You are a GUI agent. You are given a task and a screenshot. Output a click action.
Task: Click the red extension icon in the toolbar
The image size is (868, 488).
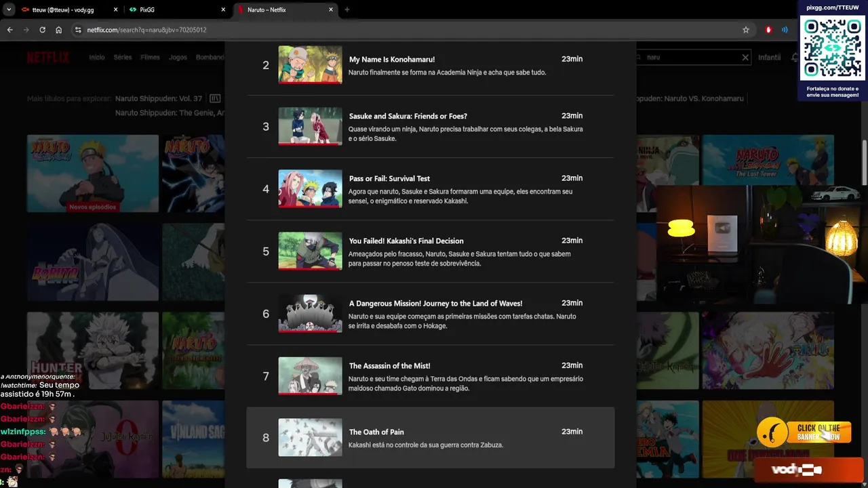click(768, 30)
